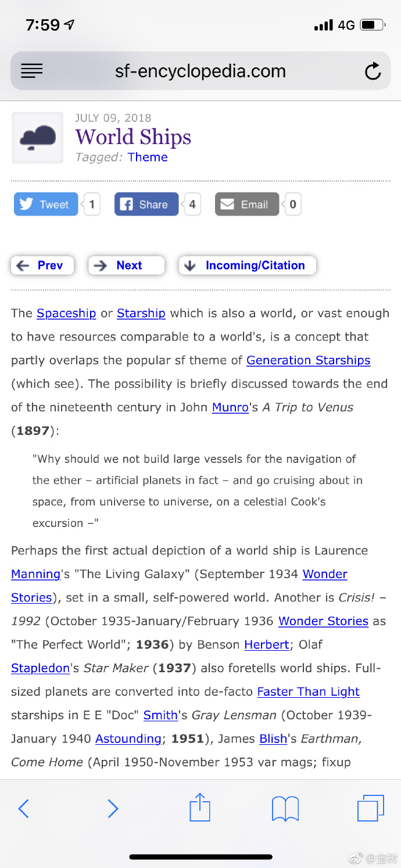Expand Incoming/Citation section

(247, 266)
